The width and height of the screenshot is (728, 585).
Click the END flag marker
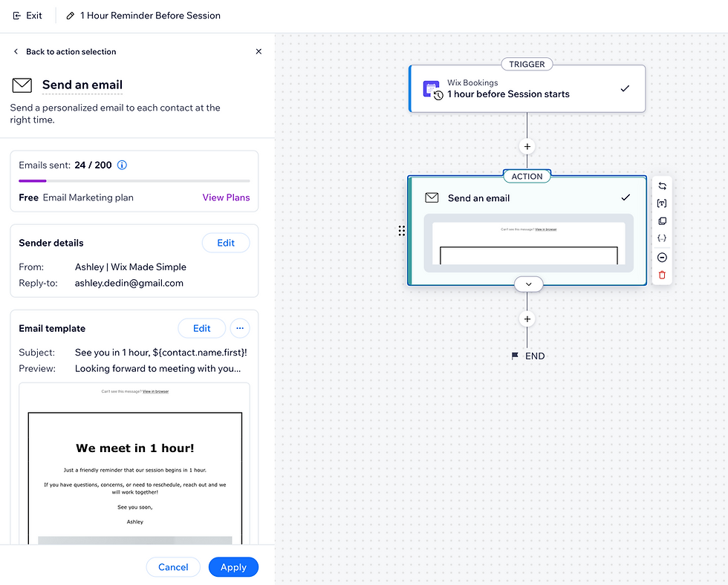pos(528,356)
